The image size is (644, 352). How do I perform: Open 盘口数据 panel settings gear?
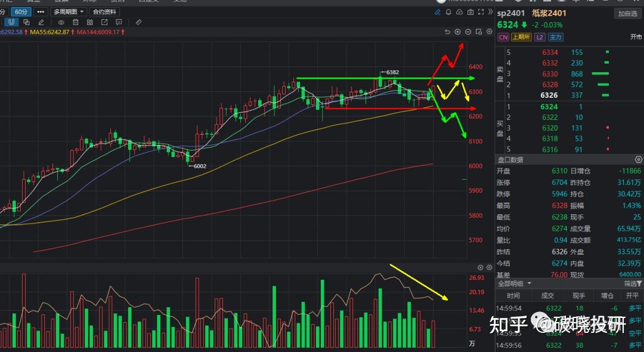tap(638, 159)
